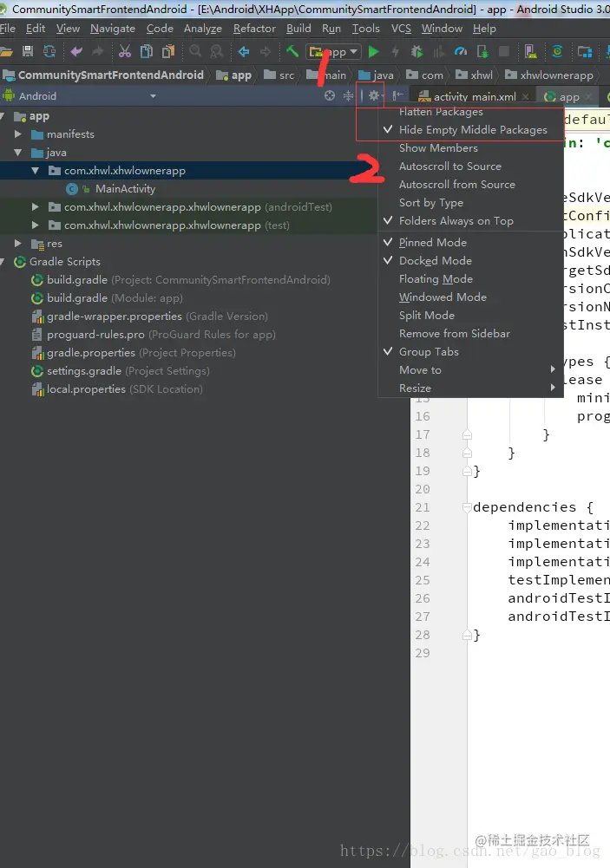Click the Redo arrow icon
This screenshot has height=868, width=610.
pyautogui.click(x=98, y=51)
